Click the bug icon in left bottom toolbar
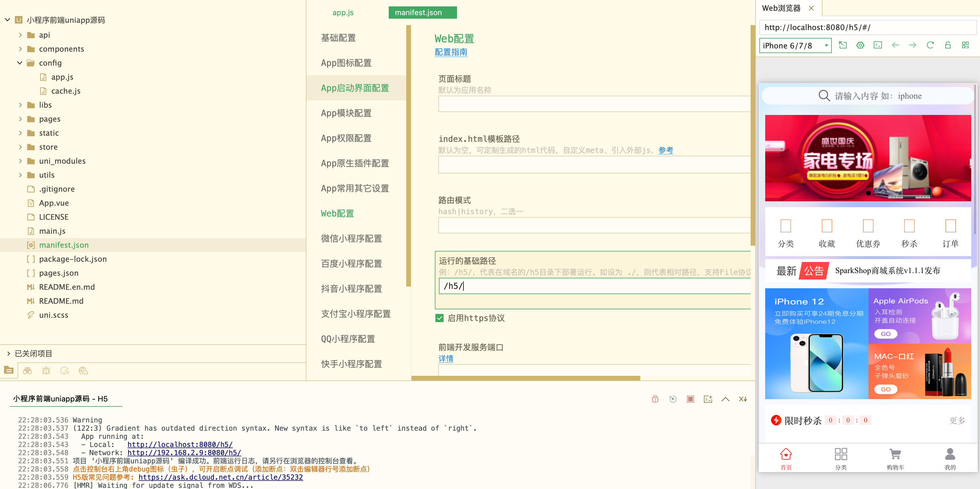Image resolution: width=980 pixels, height=489 pixels. (x=46, y=370)
